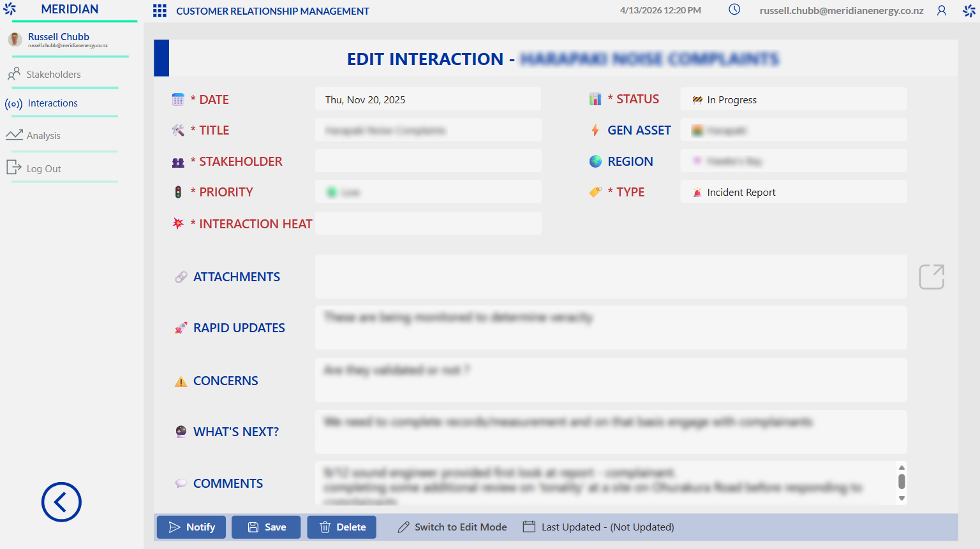
Task: Click the globe icon beside REGION
Action: (595, 161)
